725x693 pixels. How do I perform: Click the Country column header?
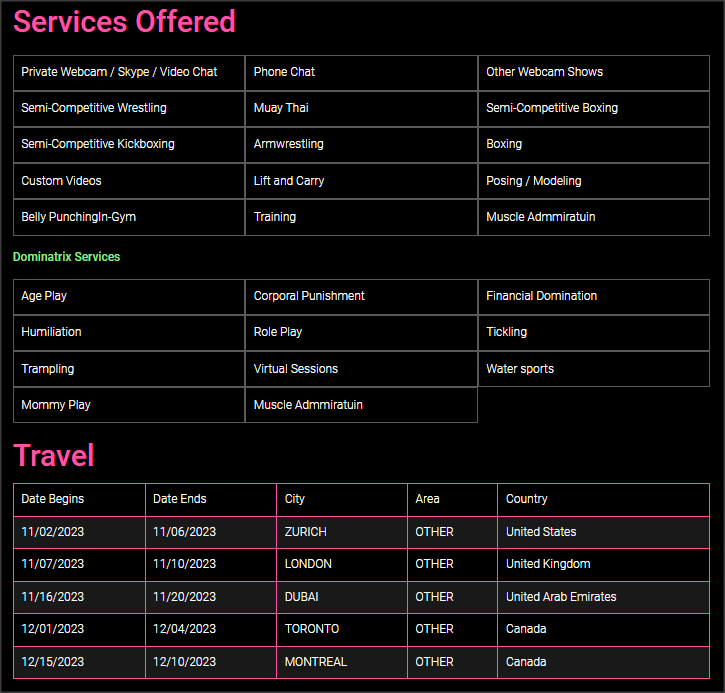(527, 499)
